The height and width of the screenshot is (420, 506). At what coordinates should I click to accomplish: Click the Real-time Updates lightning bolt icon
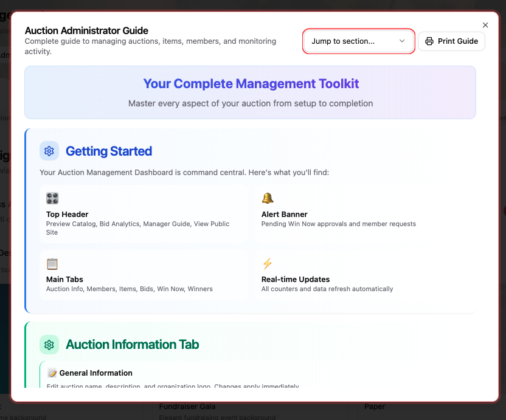(x=267, y=263)
